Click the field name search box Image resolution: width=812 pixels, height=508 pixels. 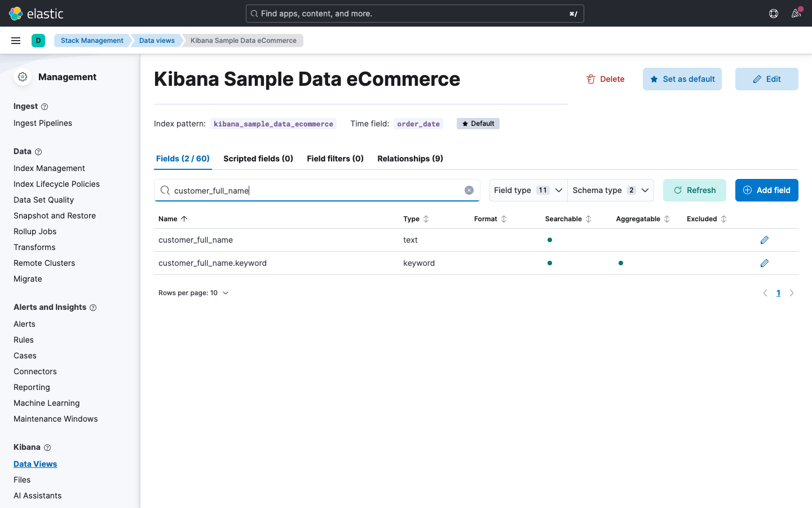pos(316,190)
